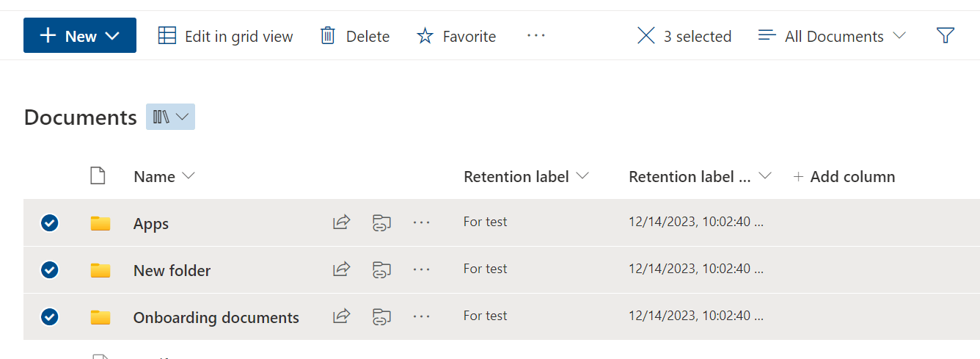Image resolution: width=980 pixels, height=359 pixels.
Task: Open the Name column sort dropdown
Action: tap(164, 177)
